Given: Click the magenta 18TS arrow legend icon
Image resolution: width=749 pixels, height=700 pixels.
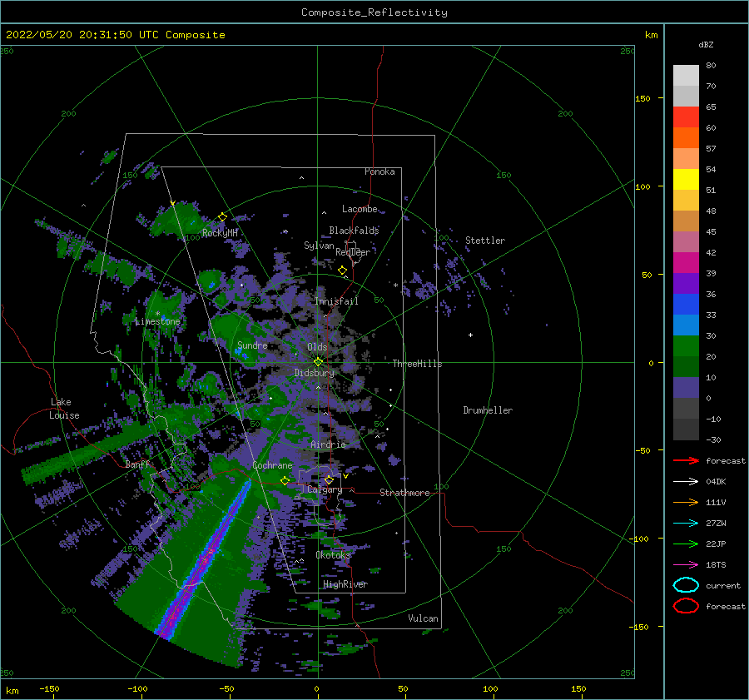Looking at the screenshot, I should pos(686,565).
